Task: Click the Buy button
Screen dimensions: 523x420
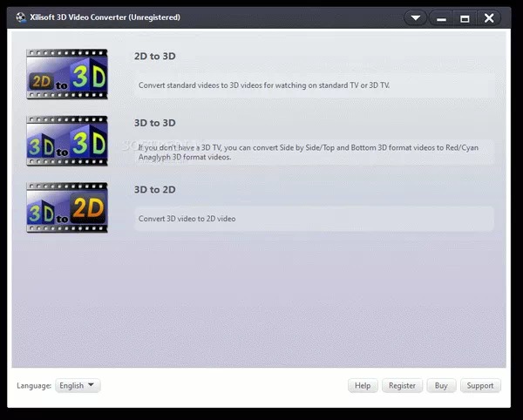Action: (441, 385)
